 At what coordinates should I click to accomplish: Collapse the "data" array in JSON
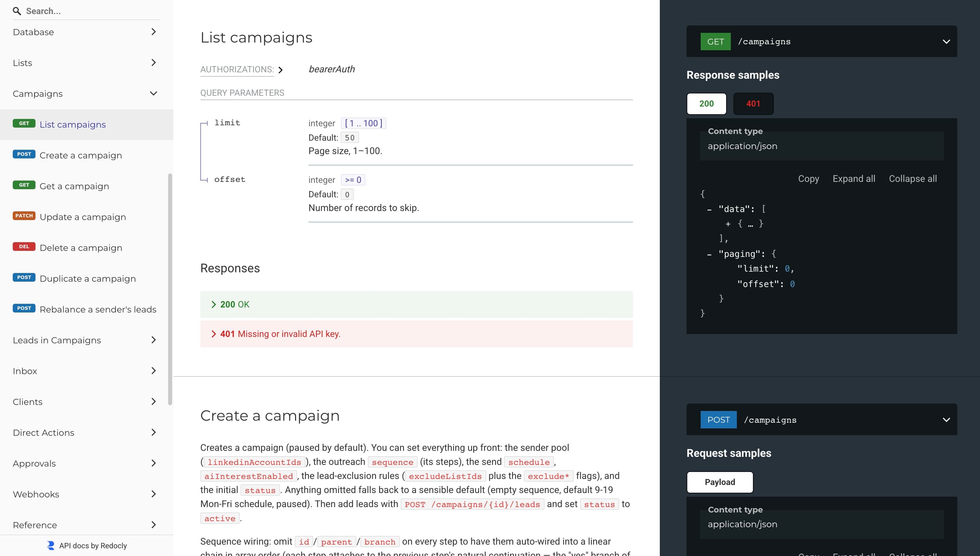click(709, 209)
